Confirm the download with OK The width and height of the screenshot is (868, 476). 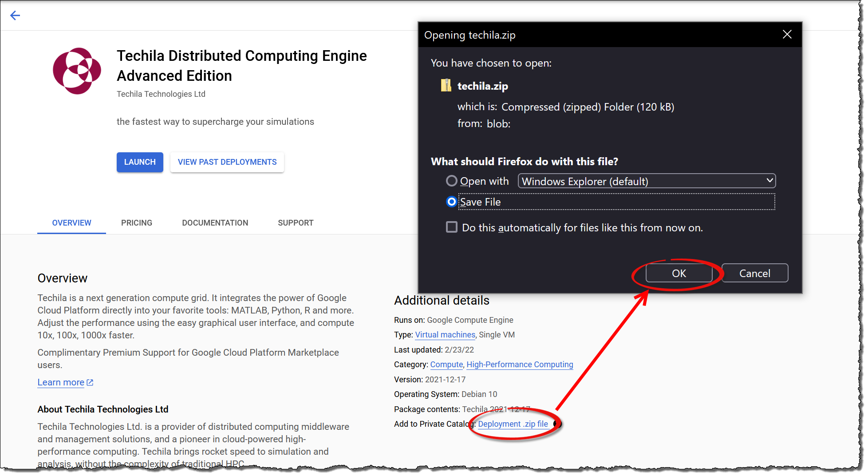pyautogui.click(x=679, y=273)
